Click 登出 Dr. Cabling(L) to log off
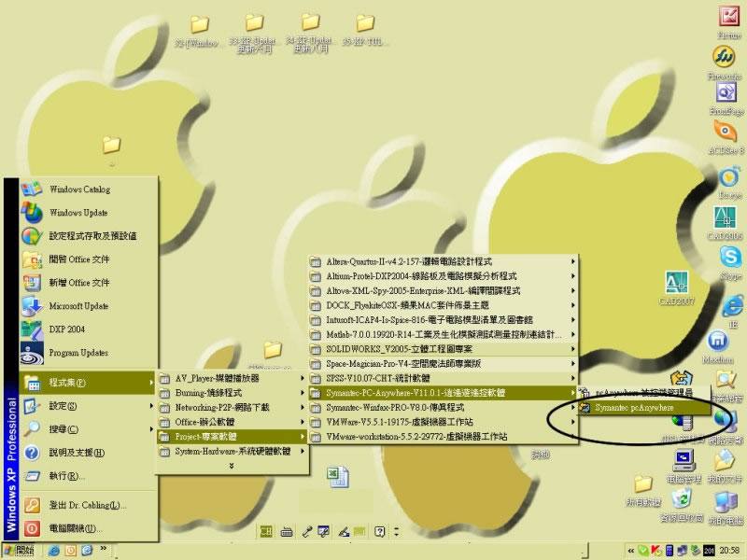This screenshot has height=560, width=747. (x=89, y=505)
